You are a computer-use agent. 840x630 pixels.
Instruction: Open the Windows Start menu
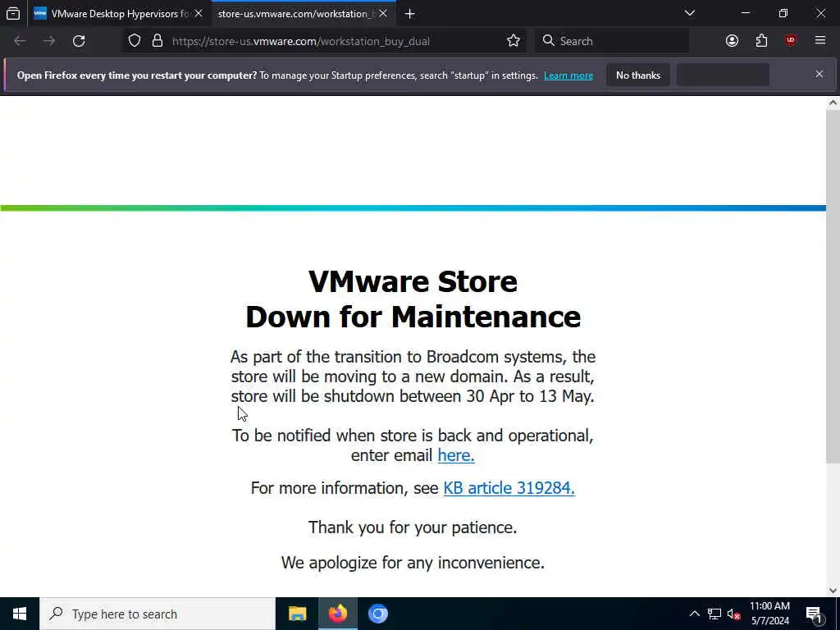[x=20, y=614]
